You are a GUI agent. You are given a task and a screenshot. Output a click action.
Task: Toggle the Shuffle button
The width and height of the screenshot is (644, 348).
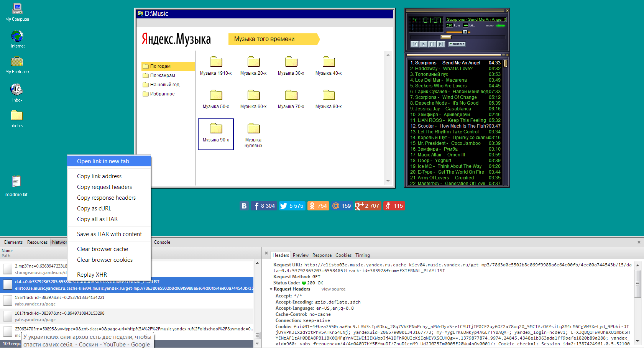click(x=457, y=44)
